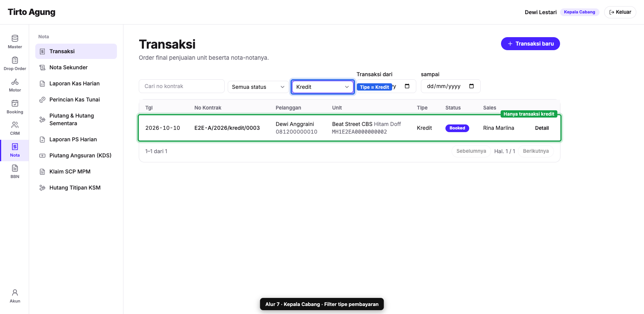The width and height of the screenshot is (644, 314).
Task: Open the Kredit payment type dropdown
Action: 322,87
